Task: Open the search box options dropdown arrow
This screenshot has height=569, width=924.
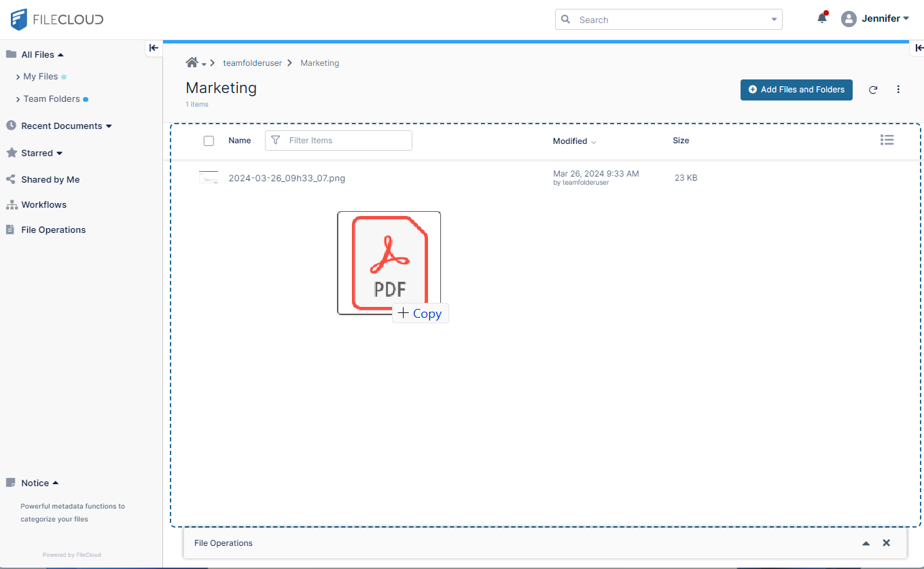Action: 774,20
